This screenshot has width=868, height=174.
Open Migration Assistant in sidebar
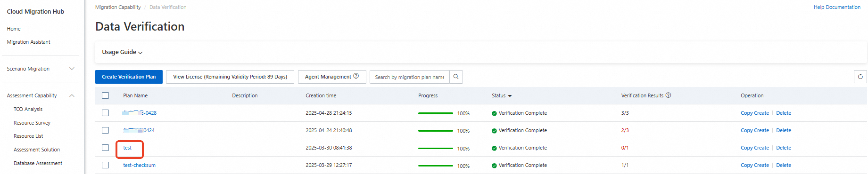point(28,42)
